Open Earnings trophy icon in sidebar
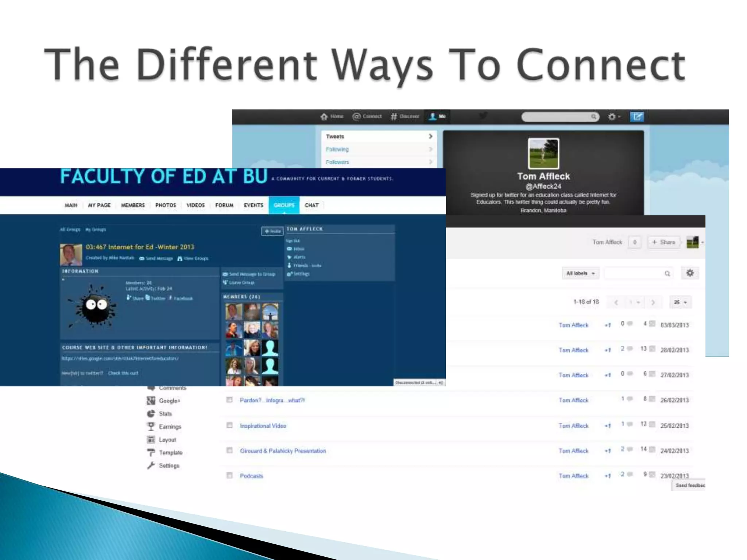 click(x=151, y=427)
